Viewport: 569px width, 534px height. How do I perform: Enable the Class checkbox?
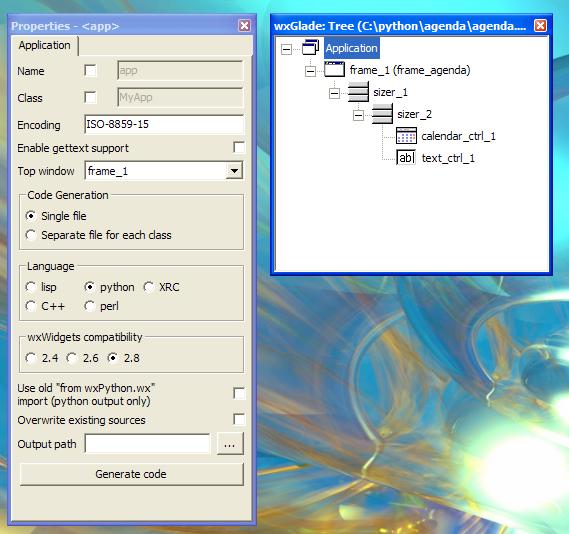(x=90, y=97)
